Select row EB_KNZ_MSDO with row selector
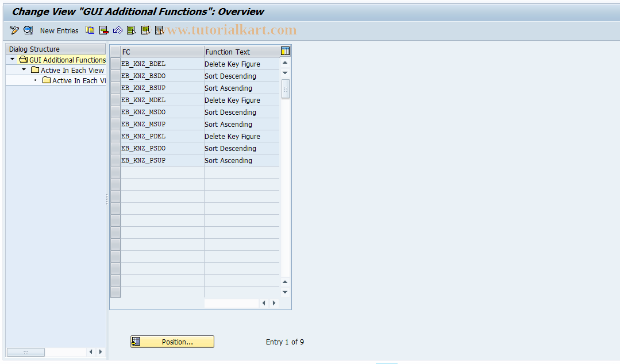The height and width of the screenshot is (364, 620). click(x=115, y=113)
